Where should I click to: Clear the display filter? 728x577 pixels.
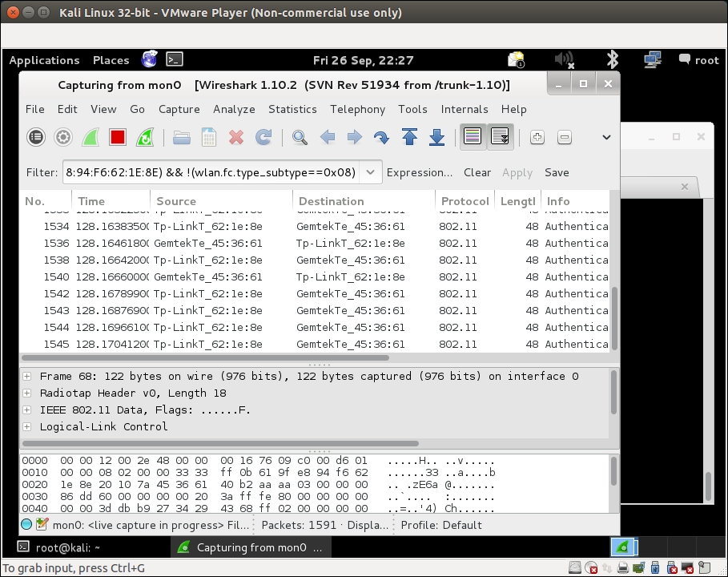pyautogui.click(x=477, y=172)
